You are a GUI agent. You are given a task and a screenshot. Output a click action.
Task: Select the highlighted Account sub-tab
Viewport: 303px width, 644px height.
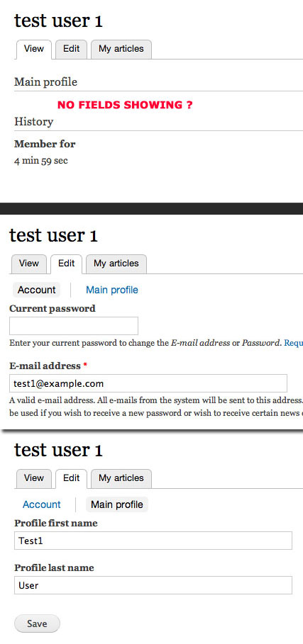coord(37,290)
